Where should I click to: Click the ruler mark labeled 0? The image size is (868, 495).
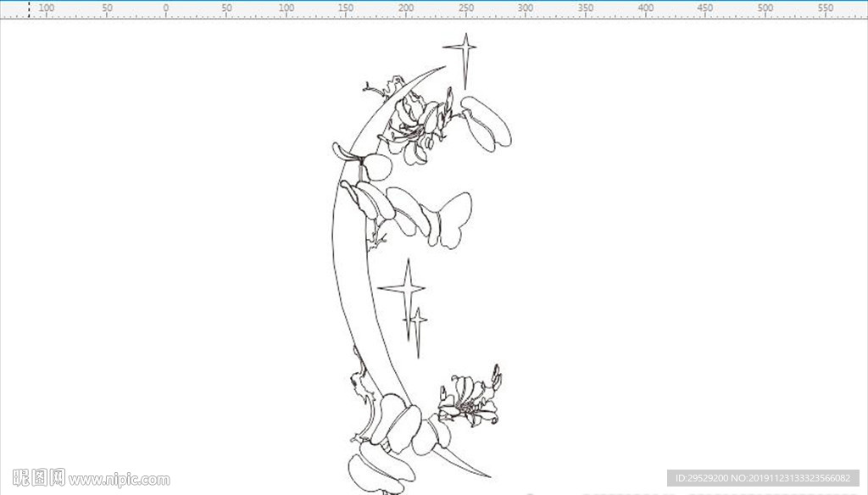(x=165, y=8)
